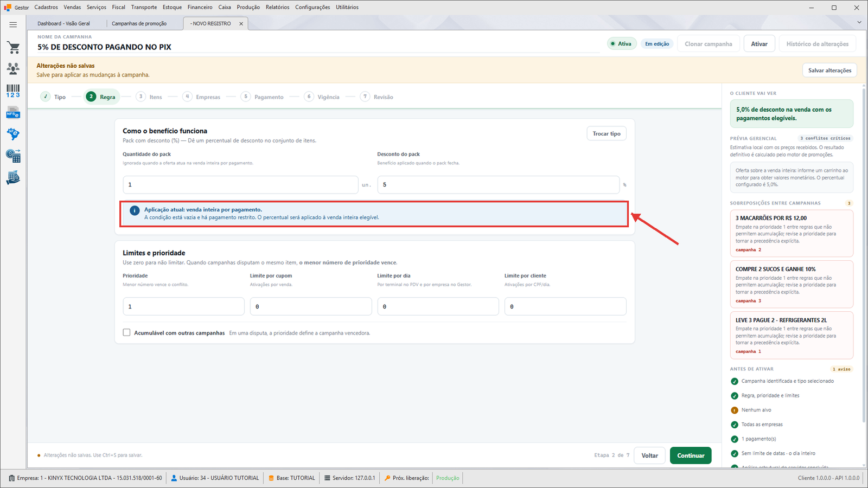This screenshot has height=488, width=868.
Task: Click the Trocar tipo button
Action: [x=607, y=134]
